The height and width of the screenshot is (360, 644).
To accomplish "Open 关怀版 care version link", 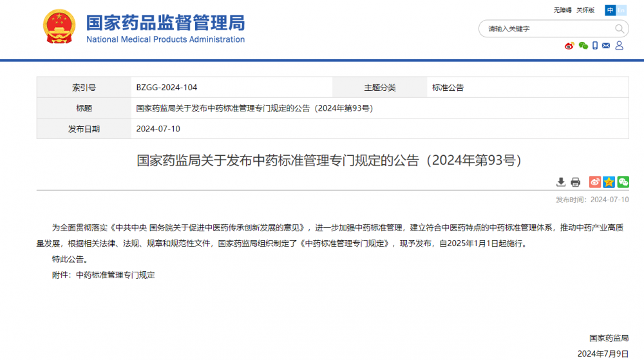I will pyautogui.click(x=585, y=10).
